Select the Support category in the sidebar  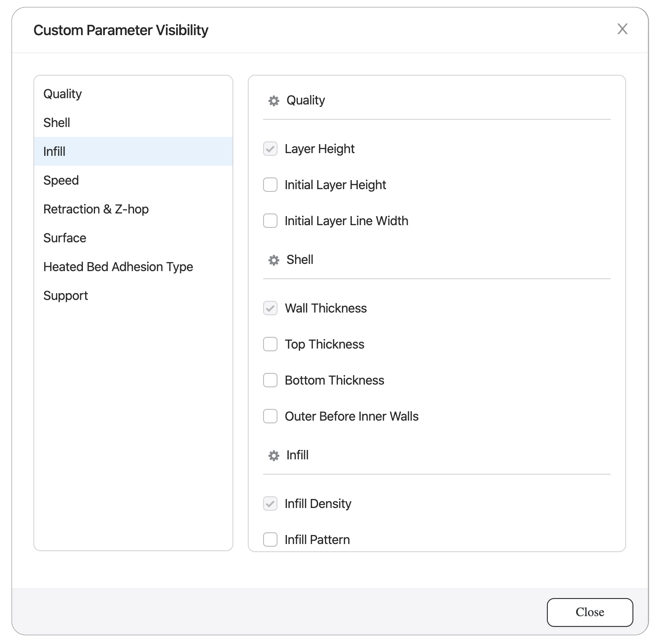pos(65,295)
